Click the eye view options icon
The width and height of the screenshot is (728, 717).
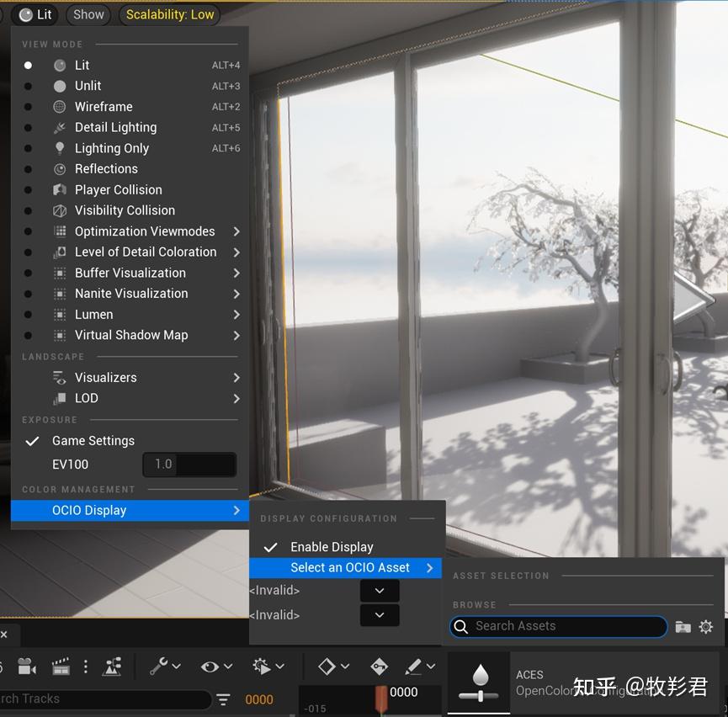pyautogui.click(x=211, y=666)
